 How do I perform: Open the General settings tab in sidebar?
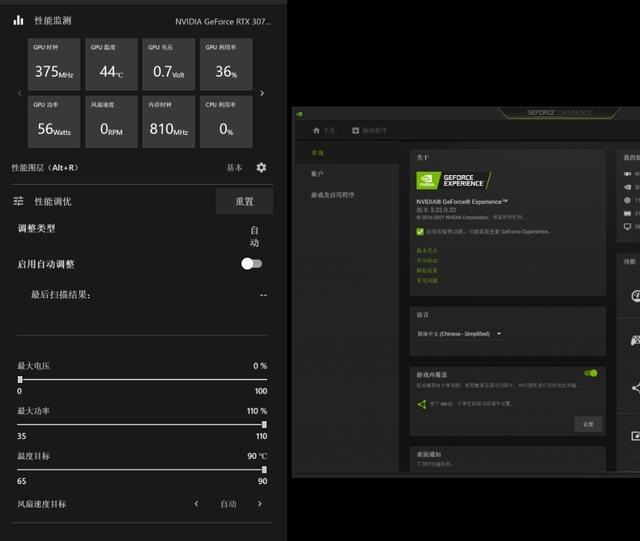(347, 153)
